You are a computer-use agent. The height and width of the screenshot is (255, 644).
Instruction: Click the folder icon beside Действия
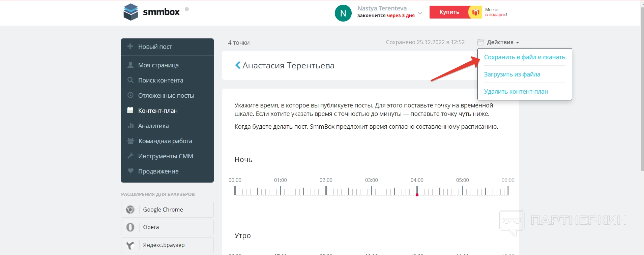pyautogui.click(x=481, y=42)
